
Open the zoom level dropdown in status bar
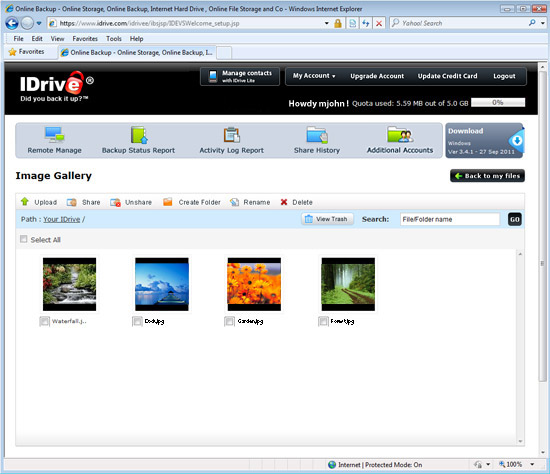click(532, 464)
